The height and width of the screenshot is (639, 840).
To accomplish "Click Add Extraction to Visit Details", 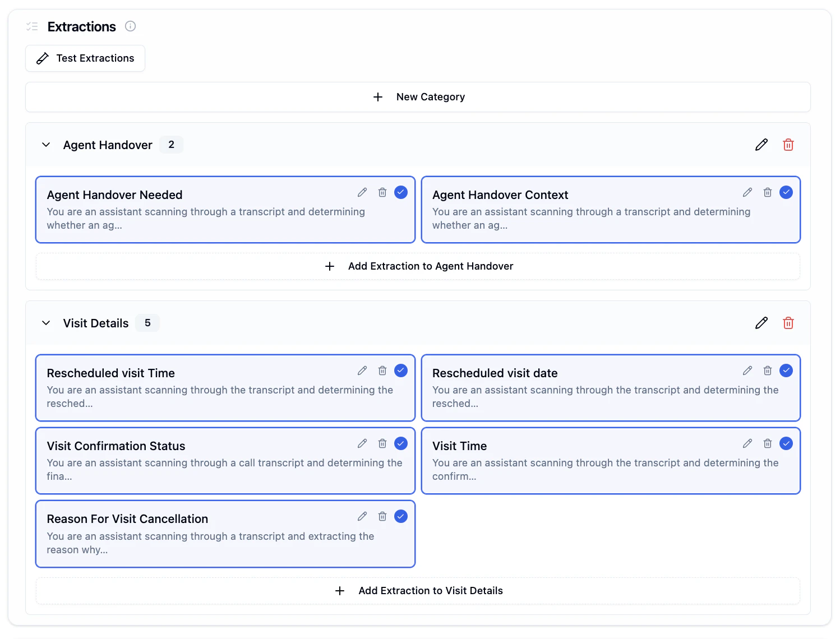I will (418, 590).
